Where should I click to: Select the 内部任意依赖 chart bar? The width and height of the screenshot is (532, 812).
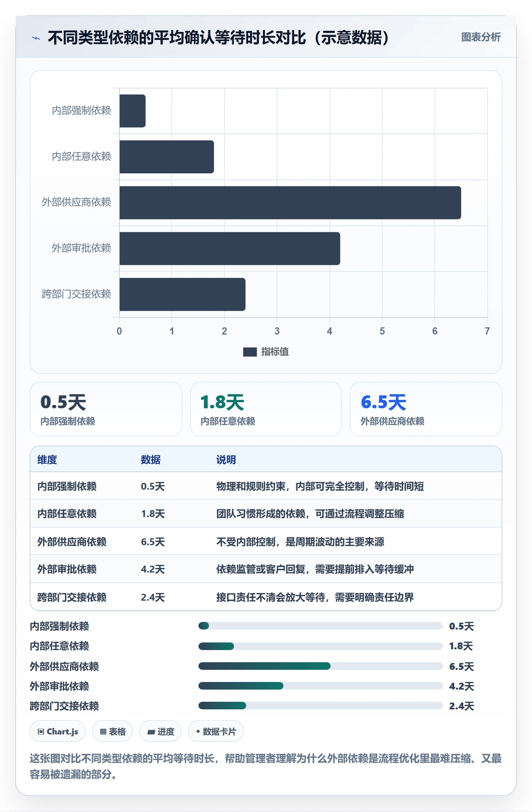tap(166, 157)
